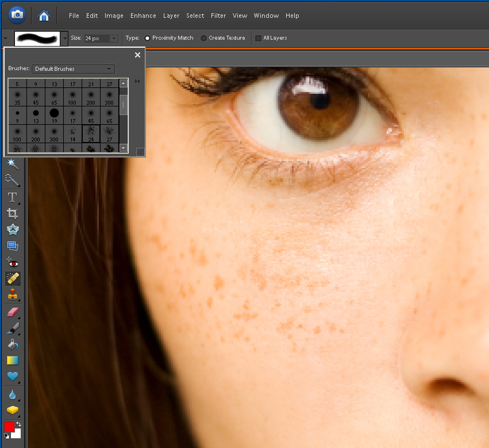Screen dimensions: 489x448
Task: Select the Horizontal Type tool
Action: tap(12, 197)
